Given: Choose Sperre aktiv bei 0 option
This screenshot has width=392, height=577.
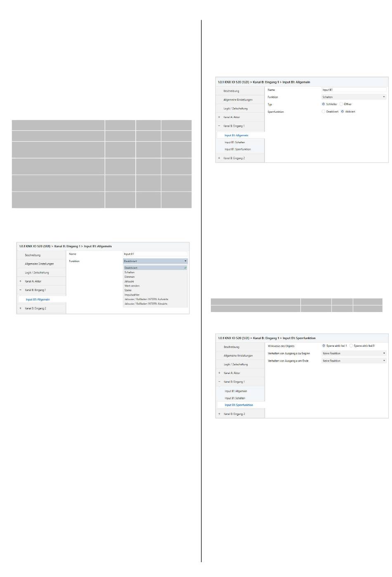Looking at the screenshot, I should (x=351, y=346).
